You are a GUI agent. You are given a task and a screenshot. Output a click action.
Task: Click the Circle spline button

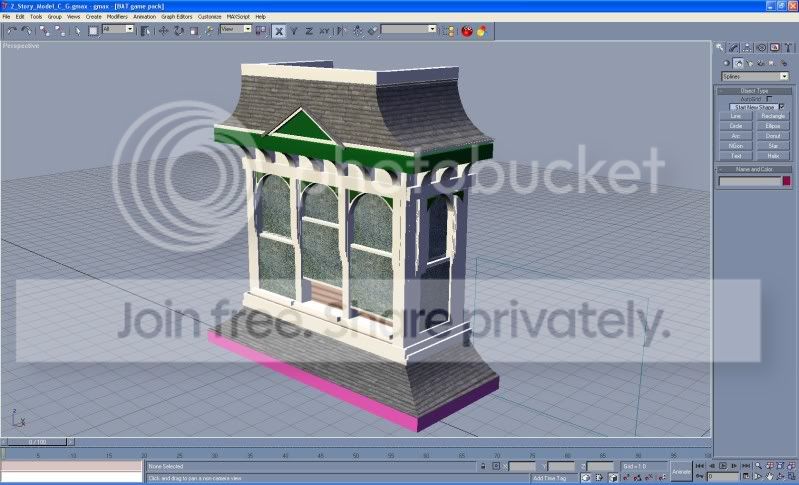(x=736, y=126)
